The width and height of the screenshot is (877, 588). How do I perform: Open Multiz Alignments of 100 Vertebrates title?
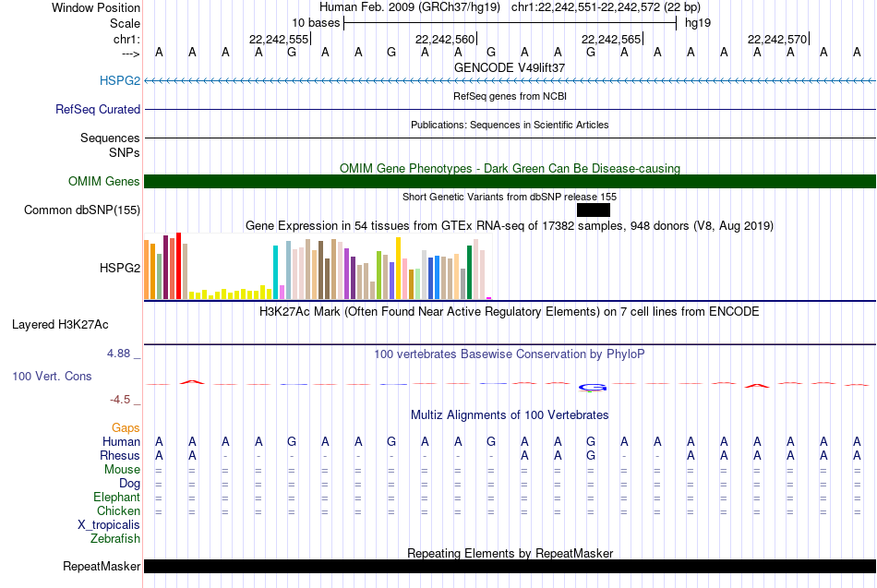point(510,415)
